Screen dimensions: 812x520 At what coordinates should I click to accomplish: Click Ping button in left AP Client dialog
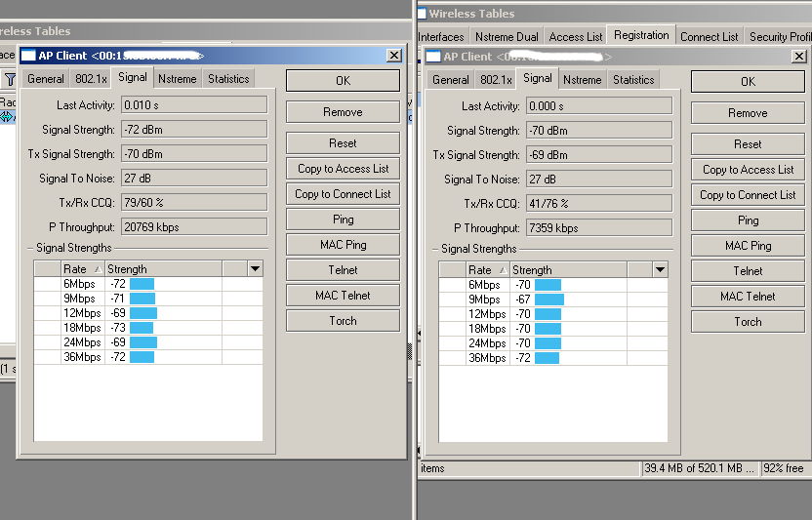343,220
